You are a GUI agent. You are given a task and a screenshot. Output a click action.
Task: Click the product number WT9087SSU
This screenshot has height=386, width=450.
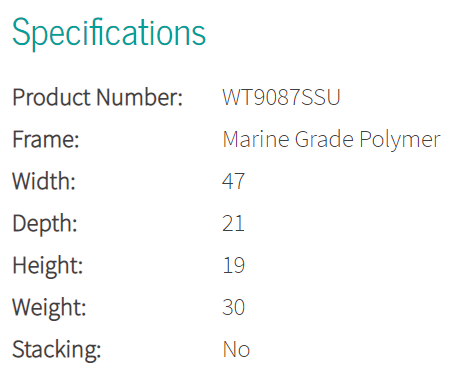(x=281, y=97)
